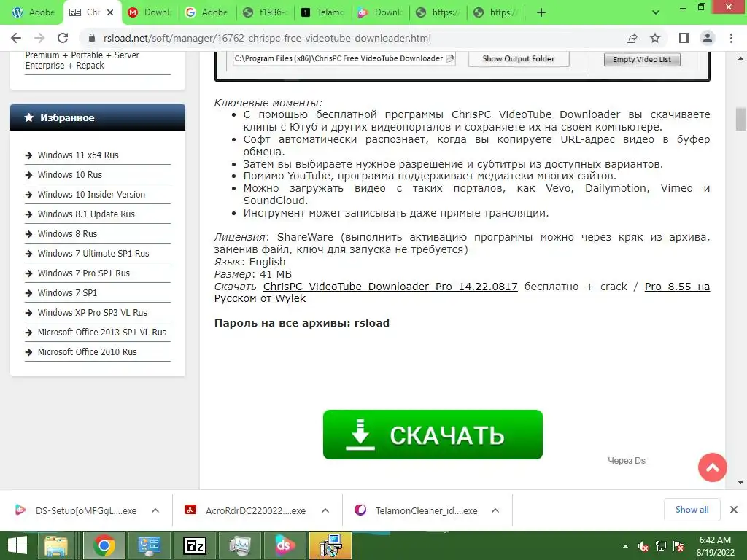Open the AcroRdrDC220022 exe download item
The height and width of the screenshot is (560, 747).
click(x=246, y=510)
